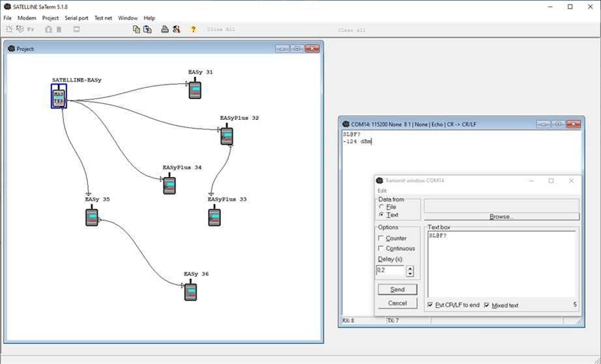Click the EASyPlus 34 modem icon
601x364 pixels.
click(x=169, y=185)
